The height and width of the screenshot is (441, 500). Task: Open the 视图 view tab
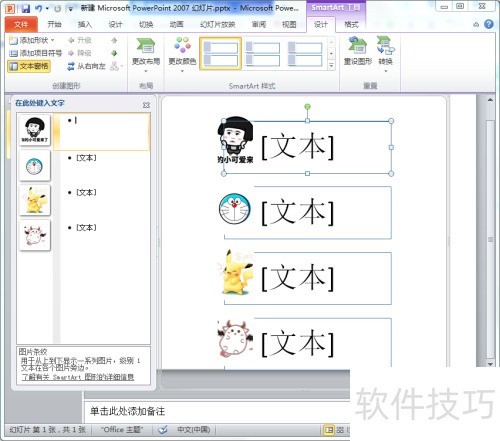(x=289, y=24)
